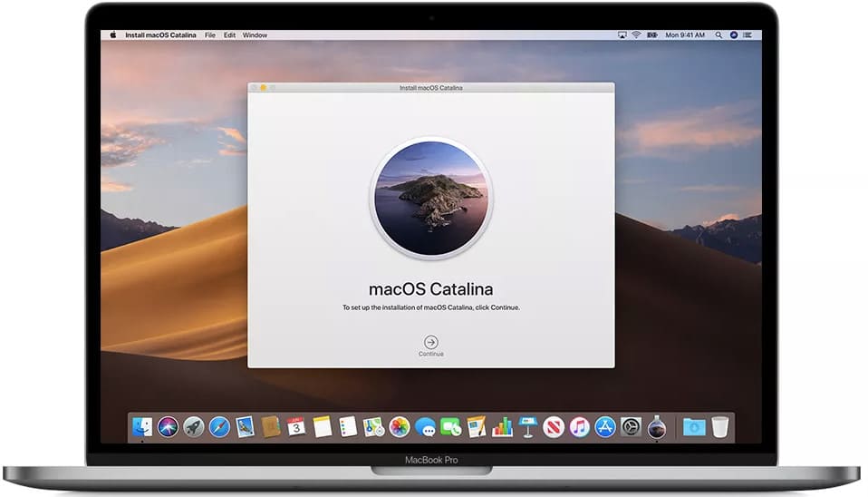Viewport: 868px width, 497px height.
Task: Open the Downloads folder in Dock
Action: point(694,427)
